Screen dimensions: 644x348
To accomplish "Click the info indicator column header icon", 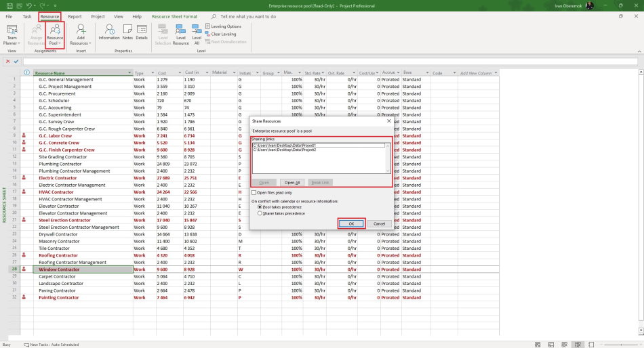I will 26,72.
